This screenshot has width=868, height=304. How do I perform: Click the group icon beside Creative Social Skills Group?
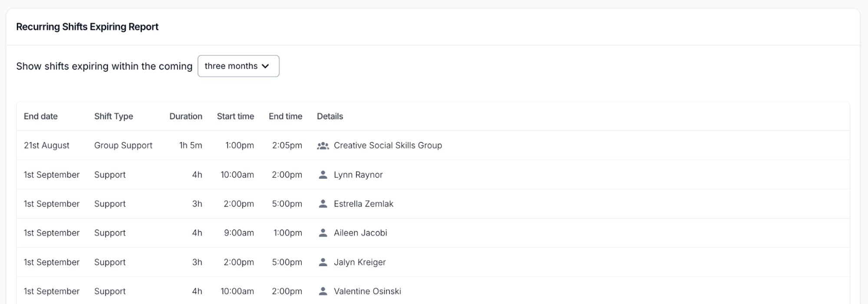coord(323,146)
